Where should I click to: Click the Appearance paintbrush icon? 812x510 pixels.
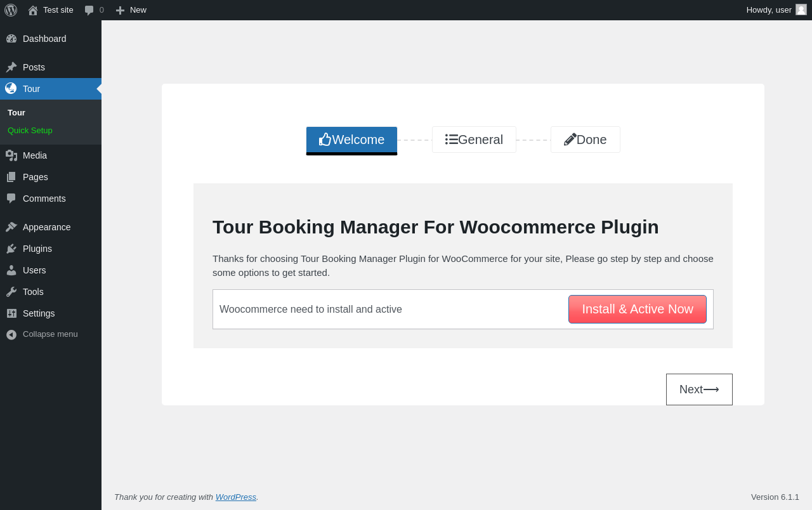point(11,227)
